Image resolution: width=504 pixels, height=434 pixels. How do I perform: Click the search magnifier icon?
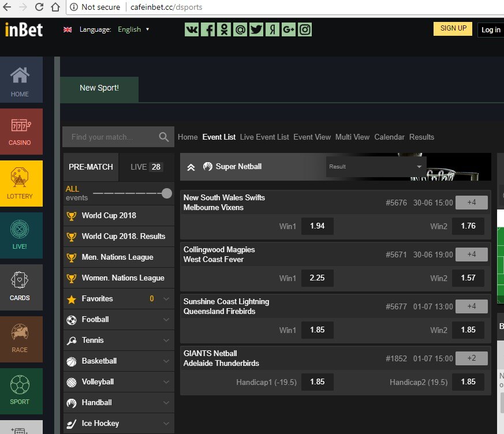pyautogui.click(x=163, y=137)
